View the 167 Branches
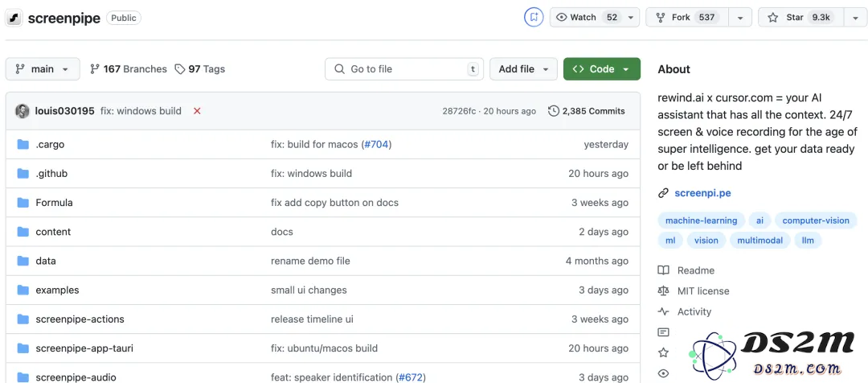Viewport: 868px width, 383px height. (x=129, y=69)
